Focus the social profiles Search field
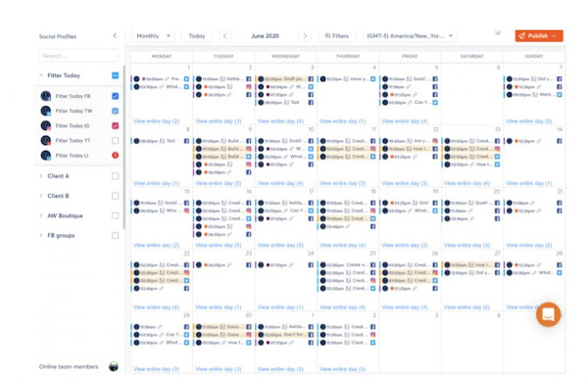The height and width of the screenshot is (378, 588). pyautogui.click(x=78, y=56)
